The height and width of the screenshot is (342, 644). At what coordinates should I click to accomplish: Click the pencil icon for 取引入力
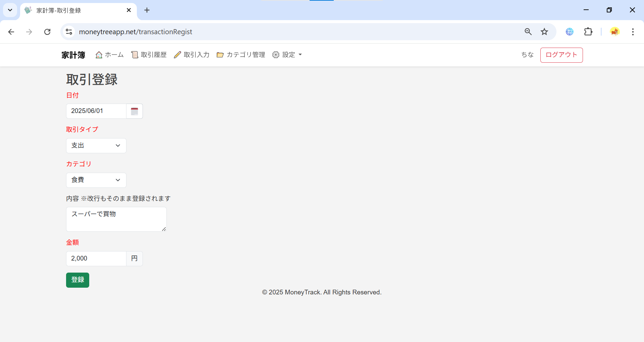177,55
